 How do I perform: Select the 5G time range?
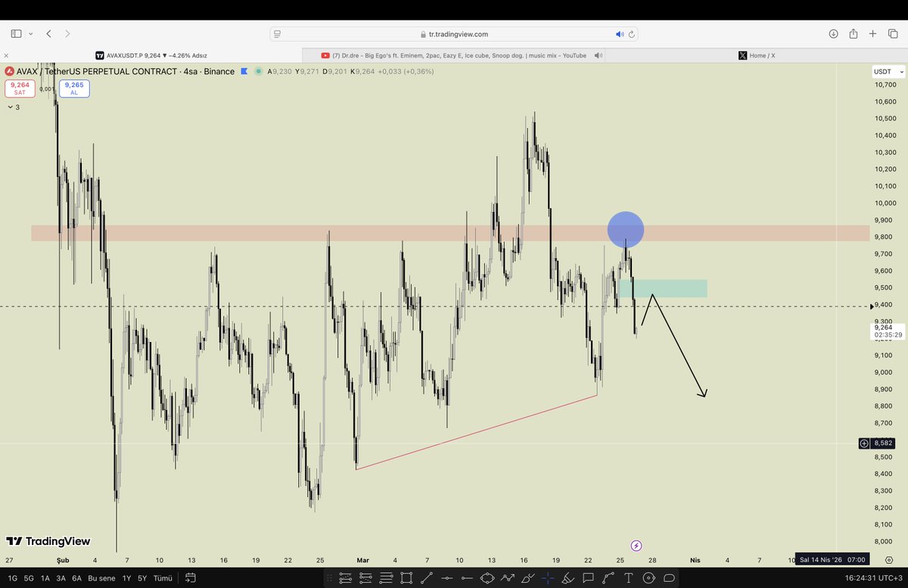coord(29,578)
